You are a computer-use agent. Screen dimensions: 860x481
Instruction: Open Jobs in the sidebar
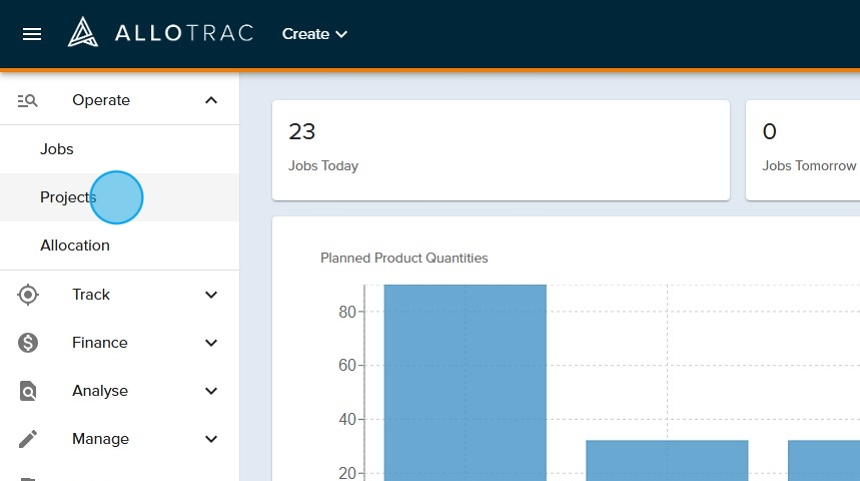57,149
